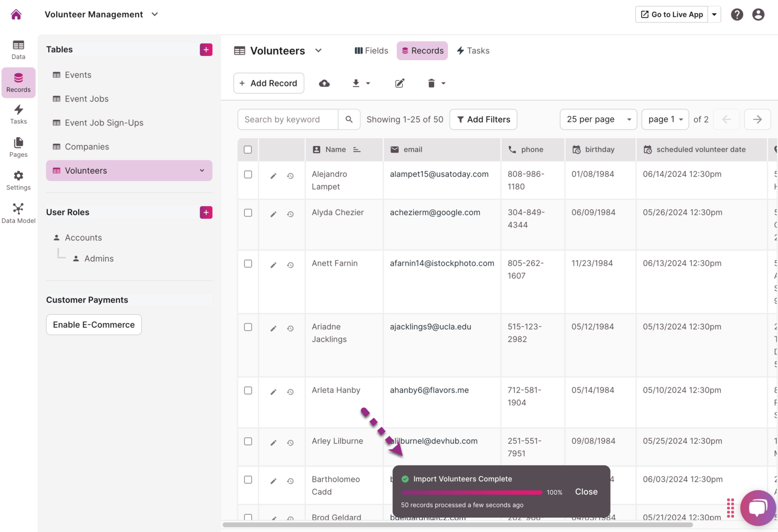
Task: Click the search magnifier button
Action: pos(349,119)
